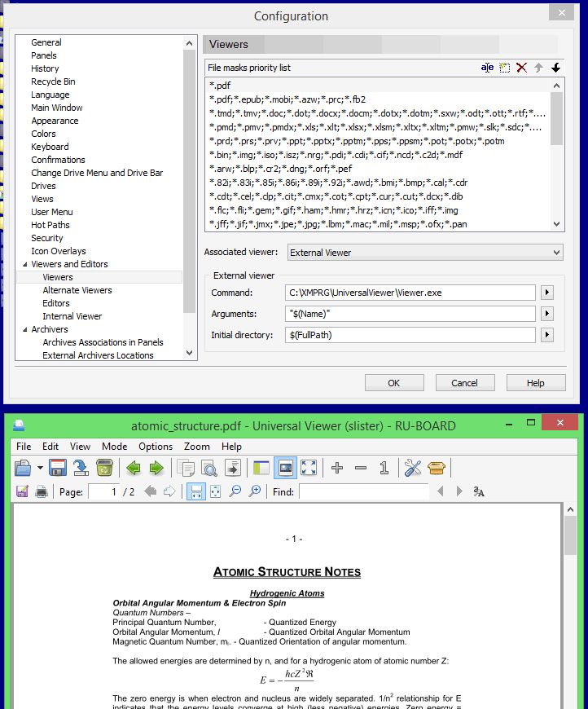Open Mode menu in Universal Viewer
Screen dimensions: 588x709
[x=114, y=447]
